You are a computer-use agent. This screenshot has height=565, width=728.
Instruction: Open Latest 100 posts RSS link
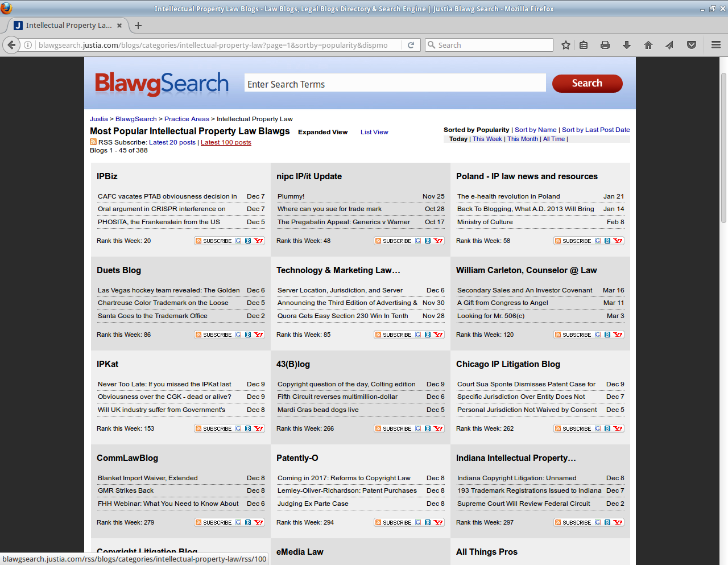(x=226, y=142)
